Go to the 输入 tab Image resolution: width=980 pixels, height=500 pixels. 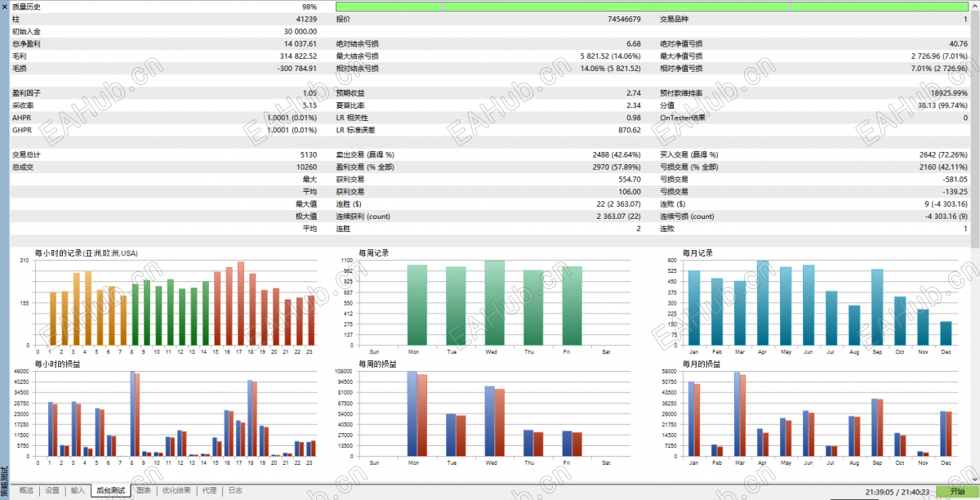coord(78,491)
